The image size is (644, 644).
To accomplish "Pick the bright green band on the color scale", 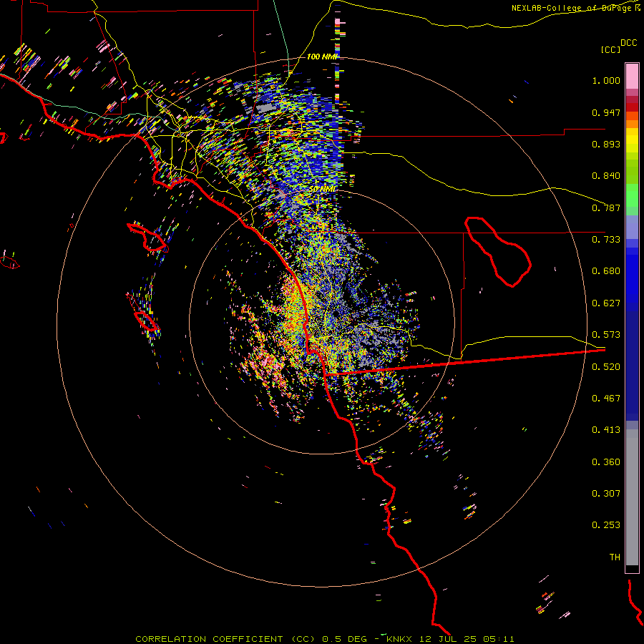I will click(632, 195).
